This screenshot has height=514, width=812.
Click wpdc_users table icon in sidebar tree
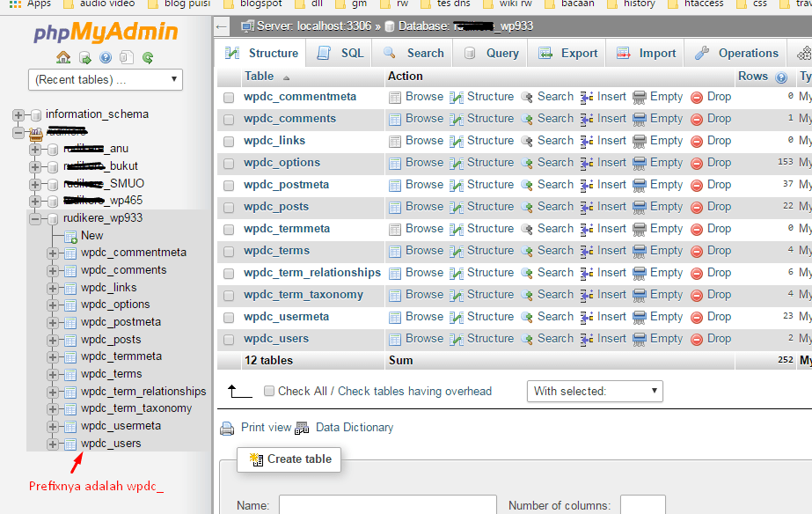71,444
